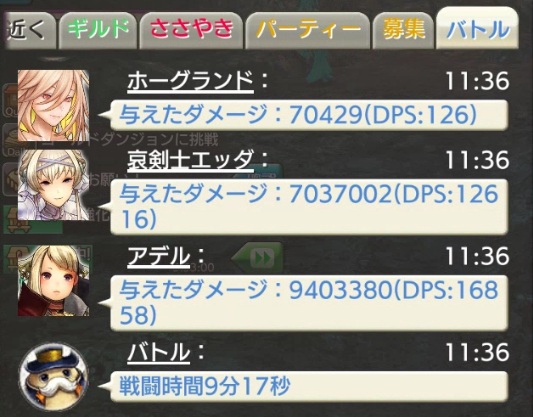This screenshot has width=533, height=417.
Task: Tap ホーグランド's character portrait
Action: pyautogui.click(x=53, y=105)
